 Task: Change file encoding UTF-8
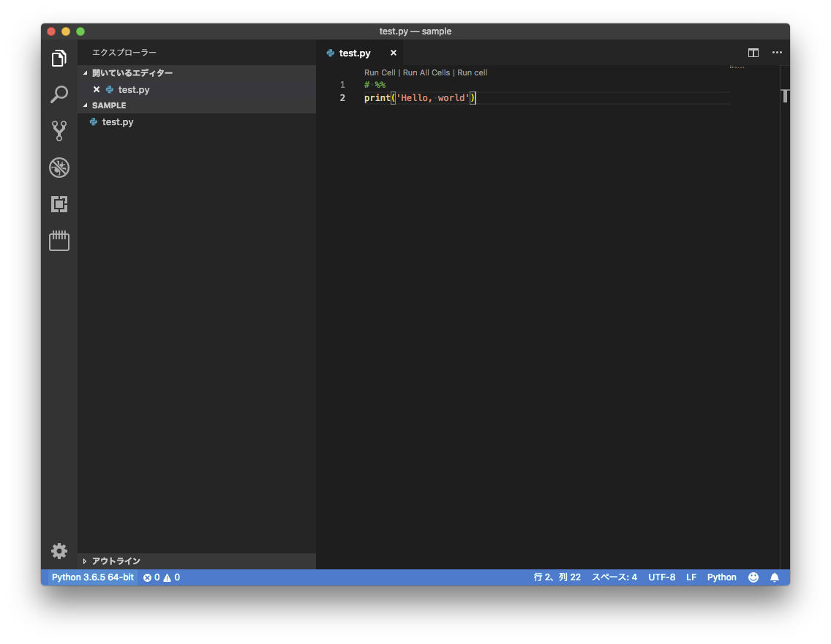click(x=662, y=577)
